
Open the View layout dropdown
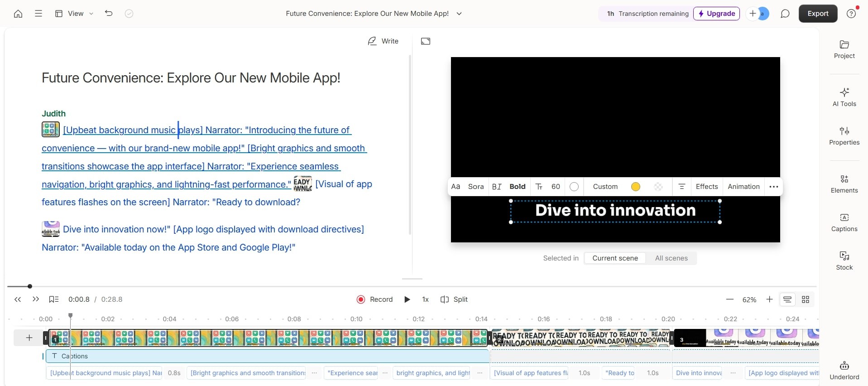(x=74, y=14)
